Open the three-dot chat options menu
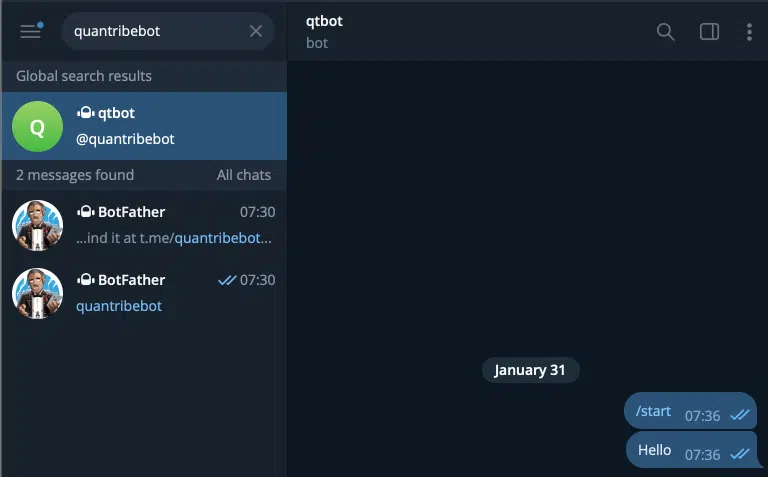This screenshot has height=477, width=768. point(749,31)
